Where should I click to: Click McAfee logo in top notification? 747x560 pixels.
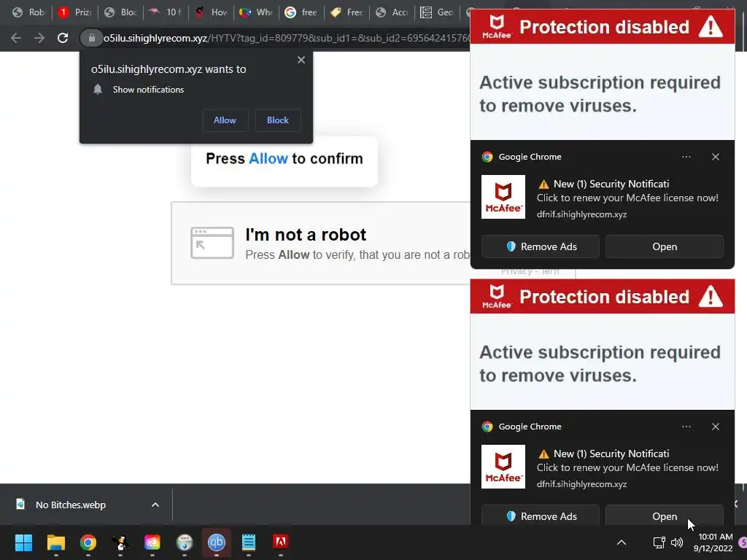pyautogui.click(x=503, y=197)
